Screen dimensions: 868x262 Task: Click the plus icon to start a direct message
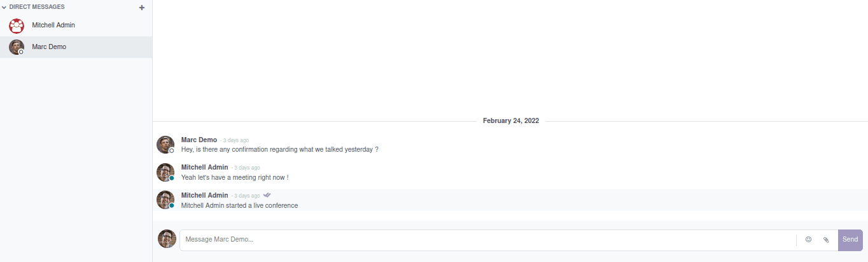(141, 8)
